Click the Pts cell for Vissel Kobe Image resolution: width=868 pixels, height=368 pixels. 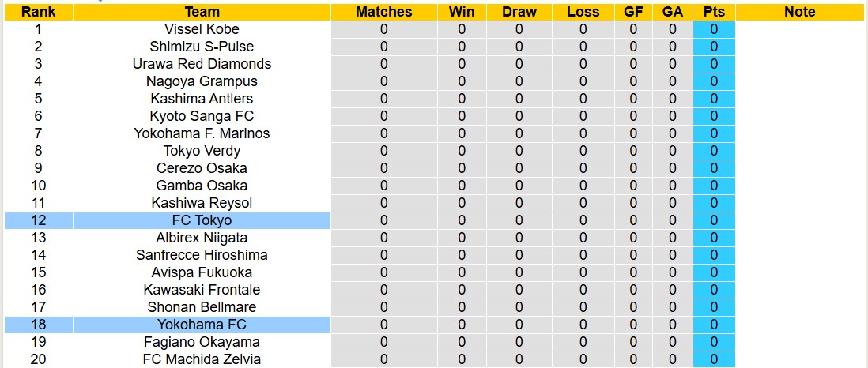pyautogui.click(x=714, y=29)
